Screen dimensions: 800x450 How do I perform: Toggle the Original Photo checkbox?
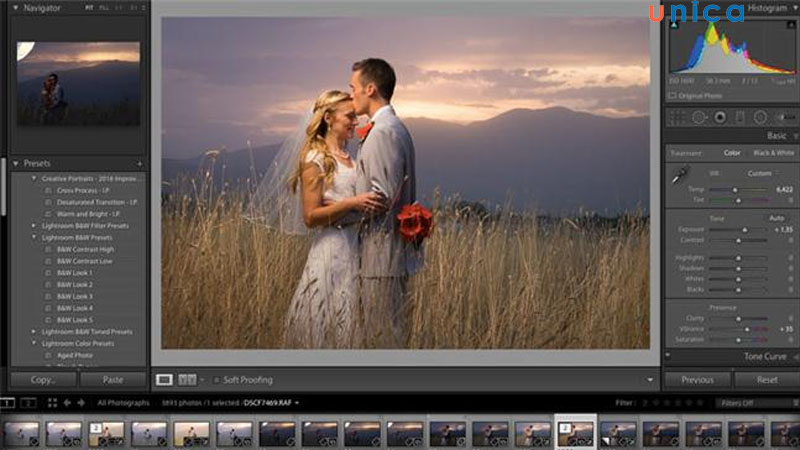672,95
